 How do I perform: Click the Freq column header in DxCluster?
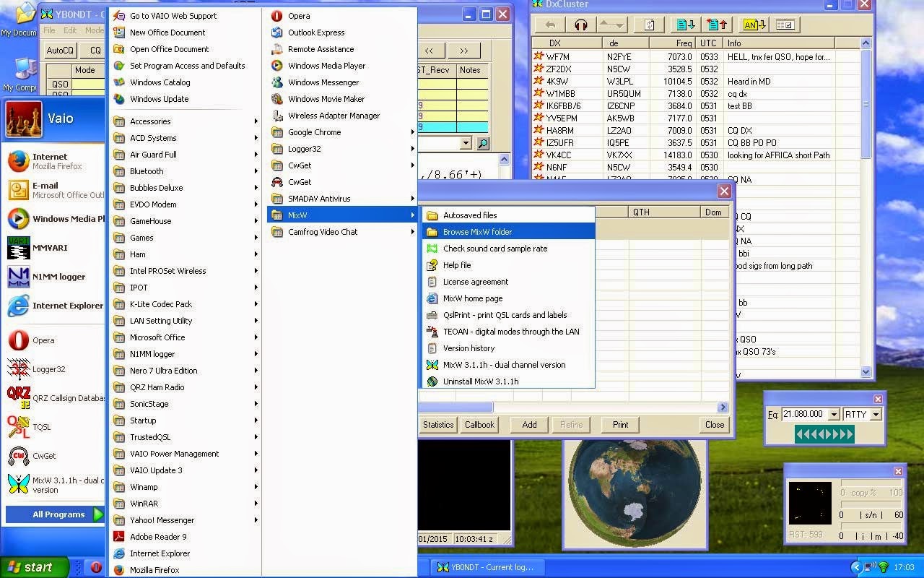point(672,43)
